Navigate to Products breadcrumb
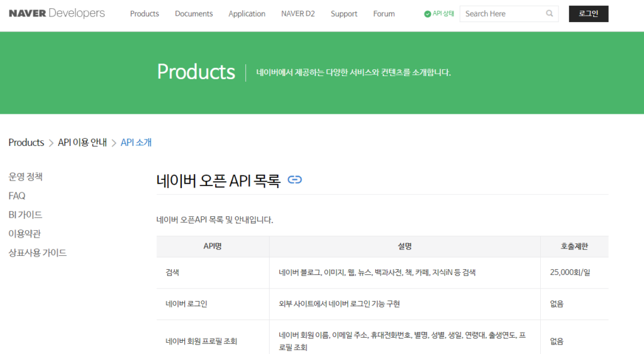The image size is (644, 354). [26, 143]
